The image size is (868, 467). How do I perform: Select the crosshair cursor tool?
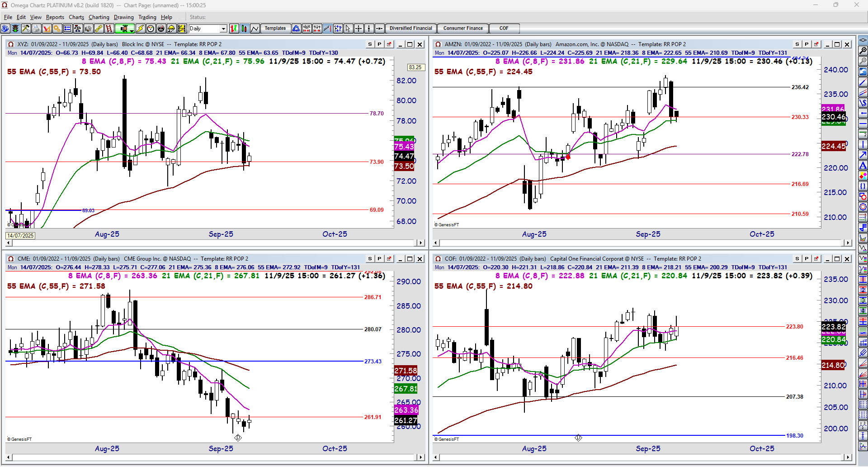coord(359,29)
